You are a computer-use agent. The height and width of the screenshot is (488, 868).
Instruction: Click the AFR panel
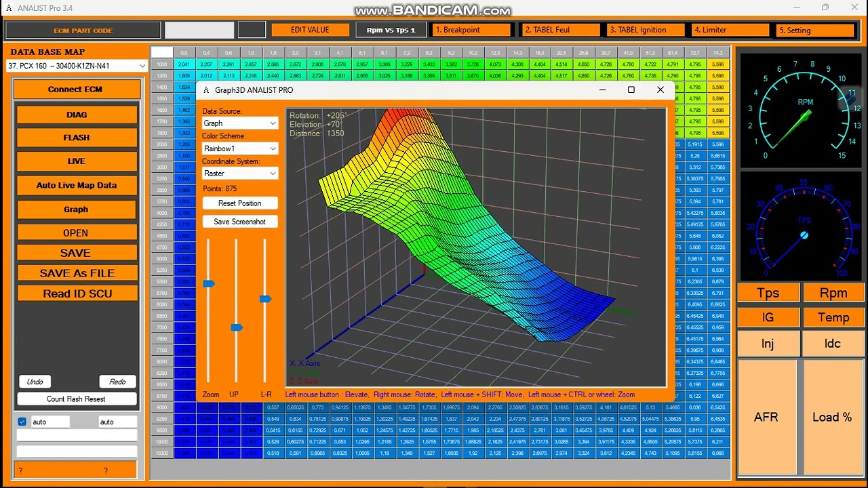(766, 417)
